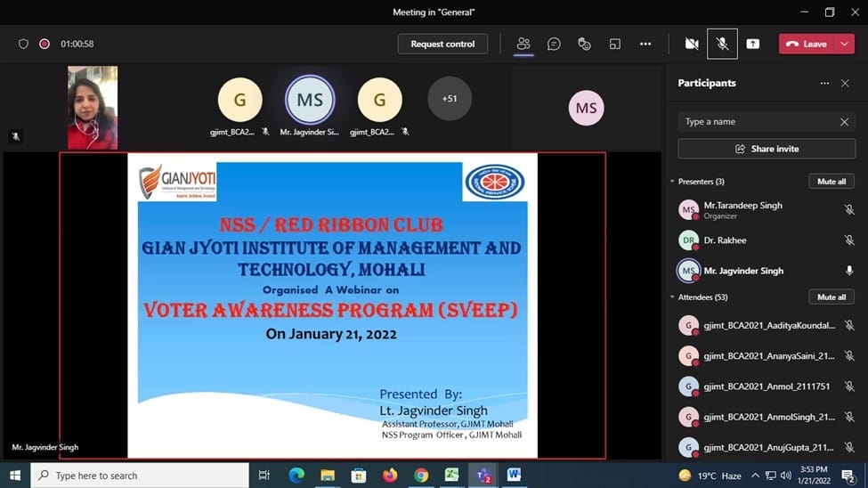This screenshot has height=488, width=868.
Task: Collapse the Attendees (53) section
Action: click(x=672, y=297)
